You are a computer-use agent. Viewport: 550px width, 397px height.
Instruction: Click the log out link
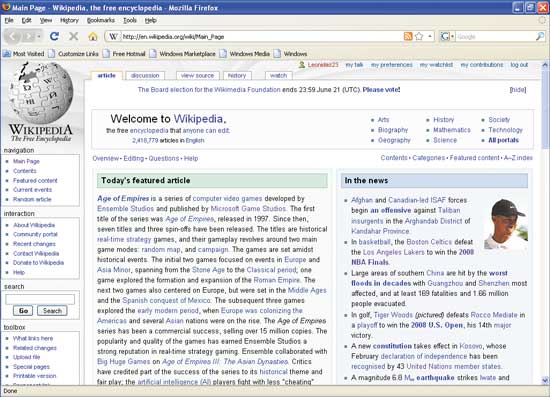(519, 65)
